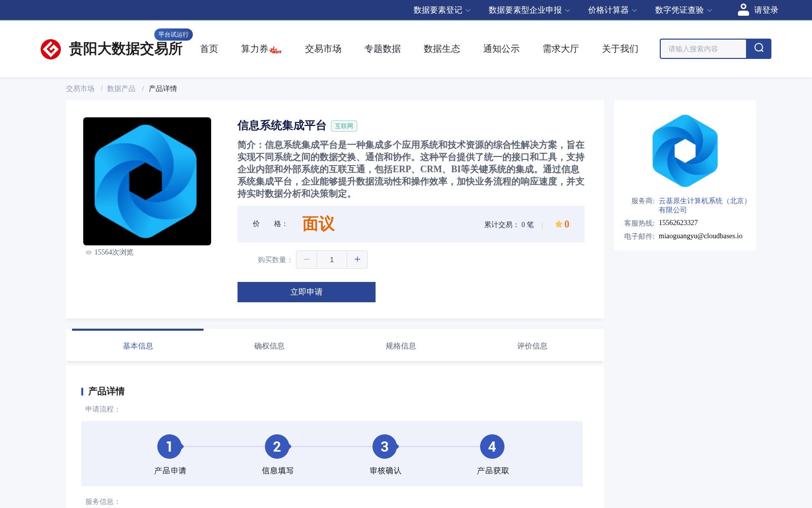Image resolution: width=812 pixels, height=508 pixels.
Task: Switch to the 基本信息 tab
Action: coord(138,346)
